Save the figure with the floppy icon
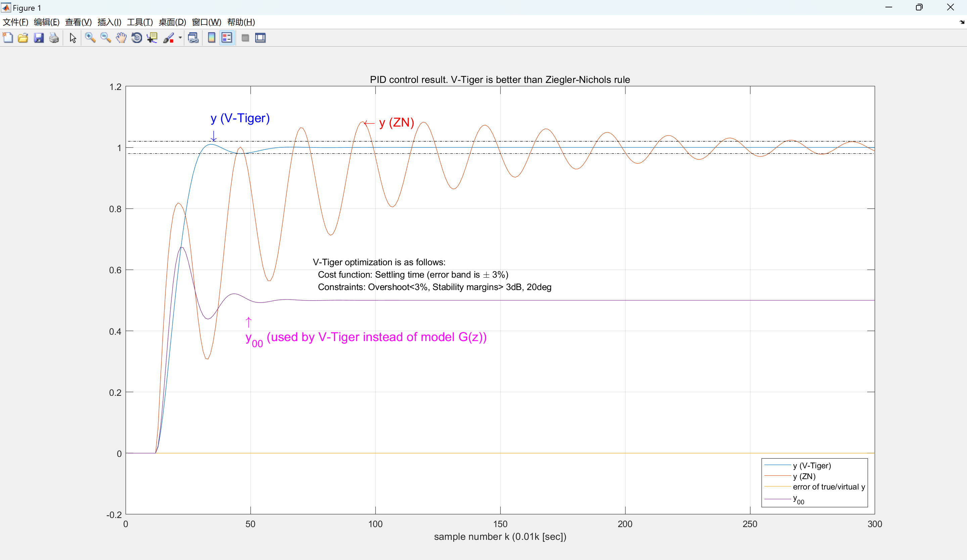 point(38,38)
